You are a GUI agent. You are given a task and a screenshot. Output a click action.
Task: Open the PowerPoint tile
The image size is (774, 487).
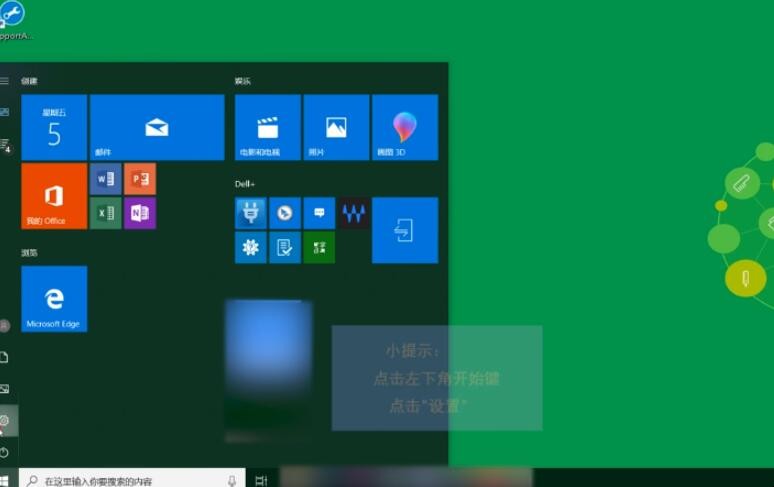coord(140,179)
